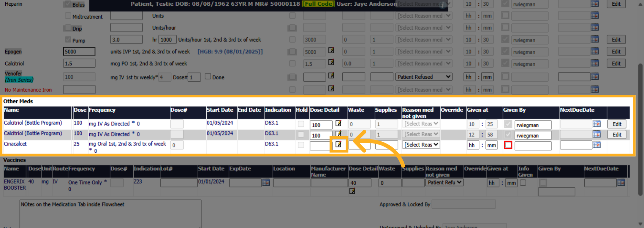
Task: Open the reason-not-given dropdown for Cinacalcet
Action: click(421, 145)
